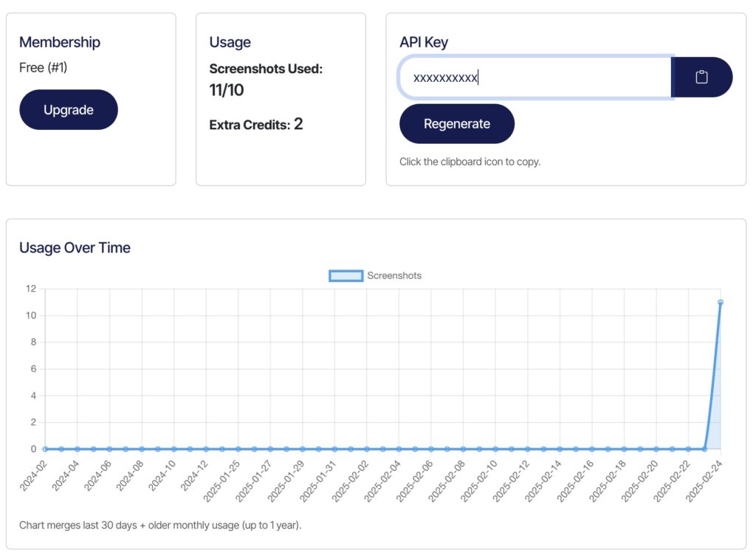The height and width of the screenshot is (556, 756).
Task: Select the Free (#1) membership text
Action: [x=44, y=68]
